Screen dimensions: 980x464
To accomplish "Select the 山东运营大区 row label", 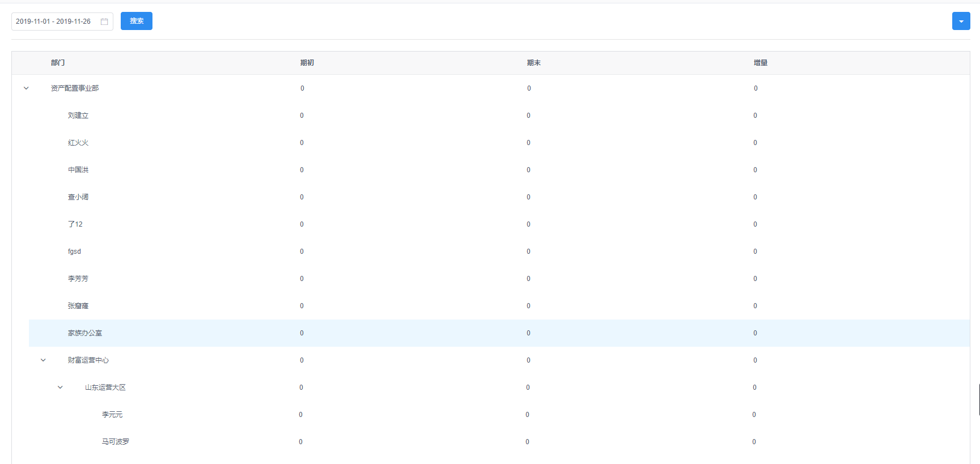I will [105, 388].
